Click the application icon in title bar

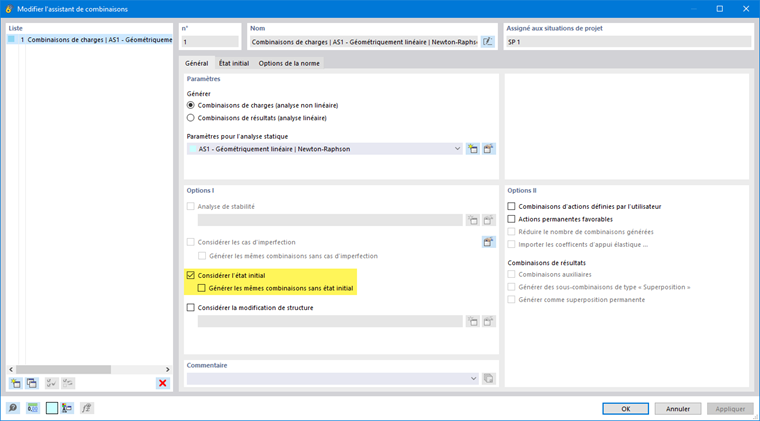pyautogui.click(x=8, y=9)
